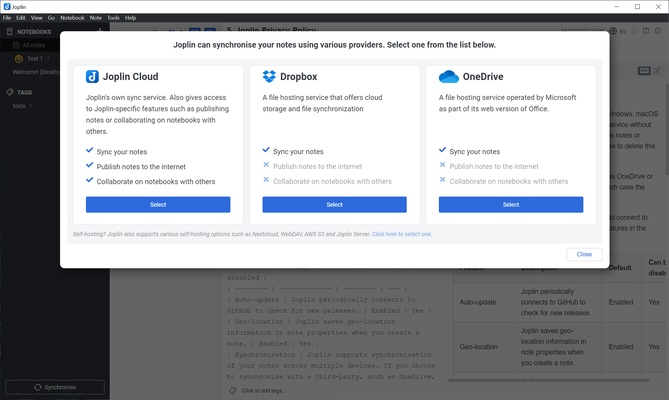Select Dropbox as sync provider
Viewport: 669px width, 400px height.
pyautogui.click(x=334, y=204)
